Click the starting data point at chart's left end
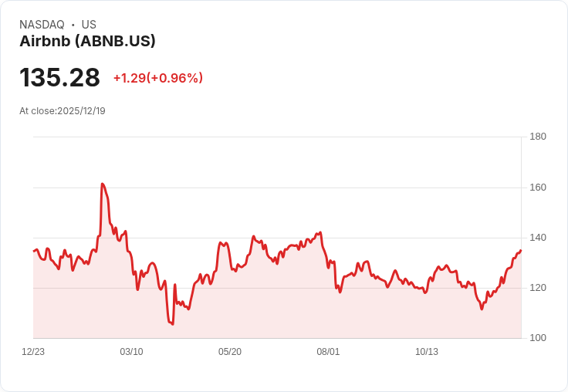 pyautogui.click(x=34, y=251)
